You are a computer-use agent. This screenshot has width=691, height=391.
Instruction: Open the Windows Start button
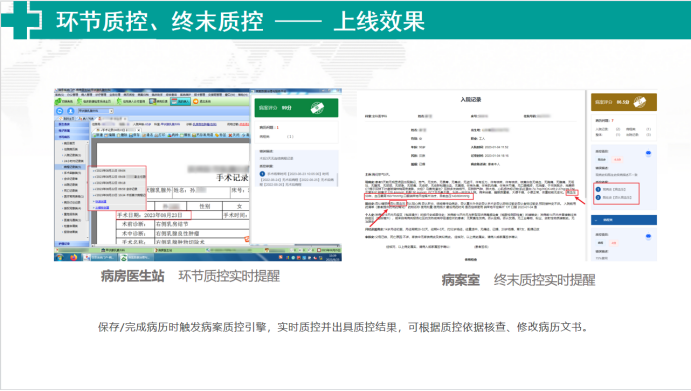(59, 257)
